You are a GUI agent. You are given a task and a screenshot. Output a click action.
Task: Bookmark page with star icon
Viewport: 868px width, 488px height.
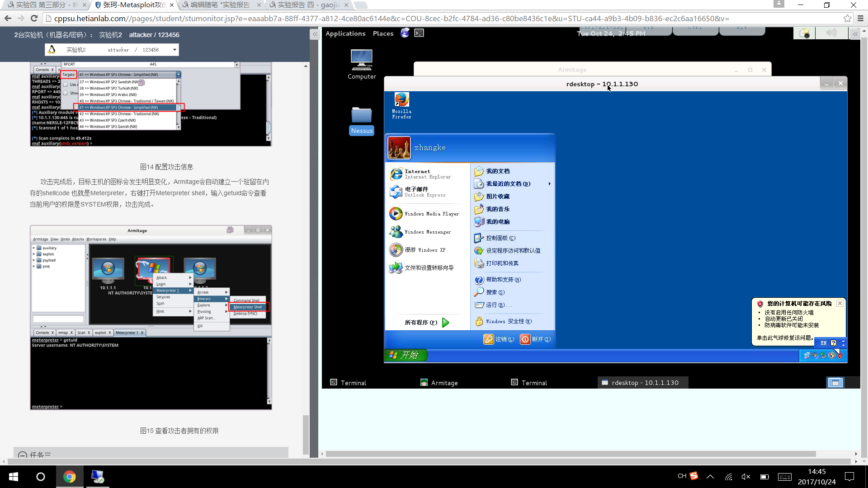pyautogui.click(x=847, y=19)
